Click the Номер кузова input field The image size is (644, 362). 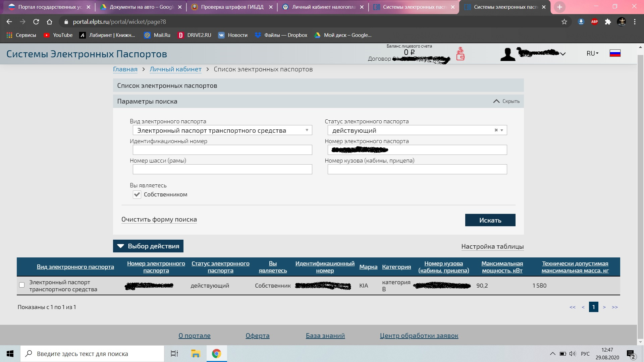click(417, 169)
